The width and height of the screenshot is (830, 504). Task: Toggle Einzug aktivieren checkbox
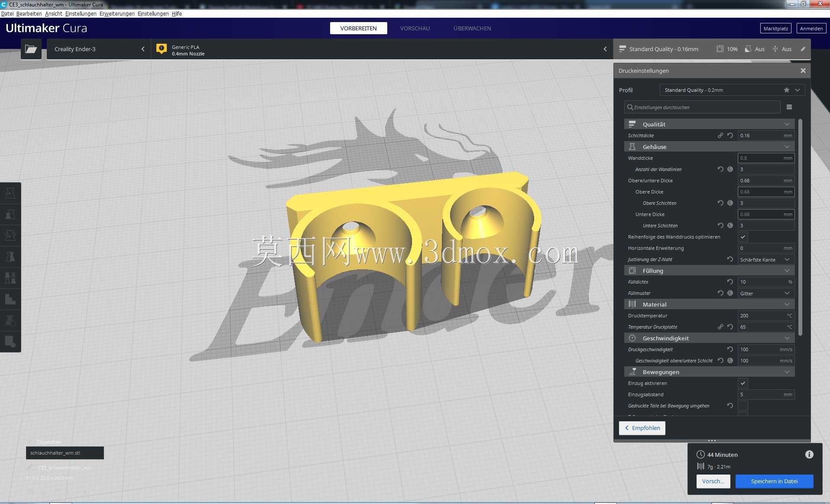point(743,383)
